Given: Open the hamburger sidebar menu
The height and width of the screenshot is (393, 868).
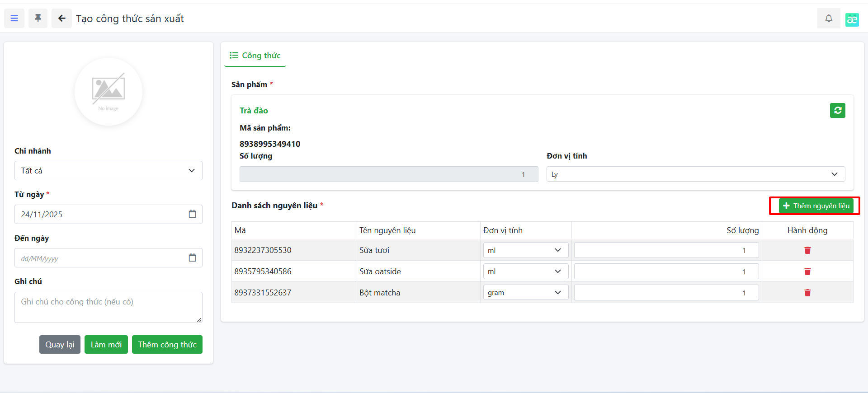Looking at the screenshot, I should [x=14, y=19].
